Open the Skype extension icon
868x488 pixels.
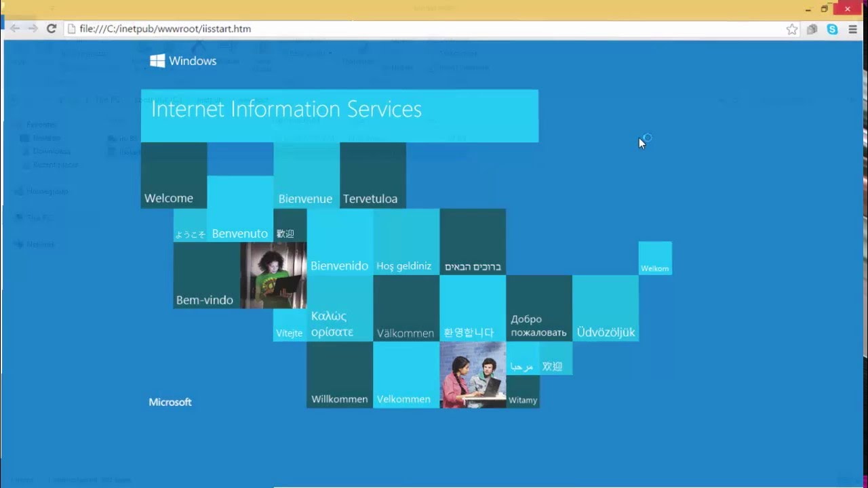832,29
